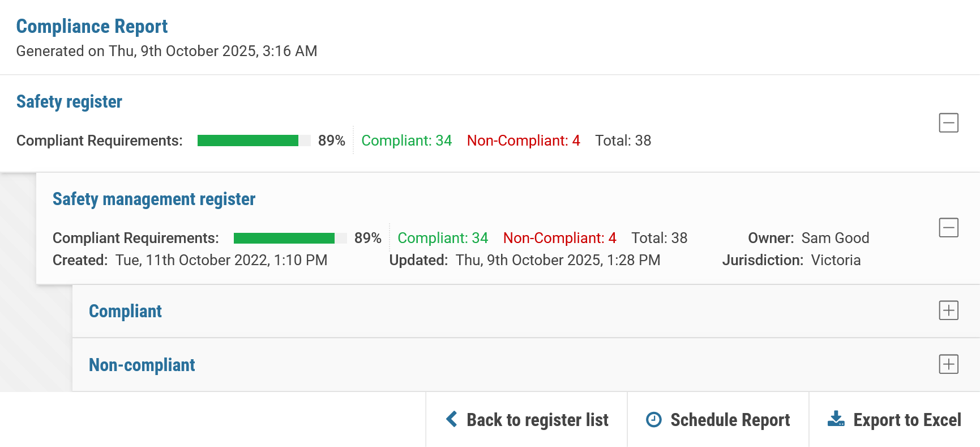Click the Safety register progress bar
980x447 pixels.
pos(254,141)
